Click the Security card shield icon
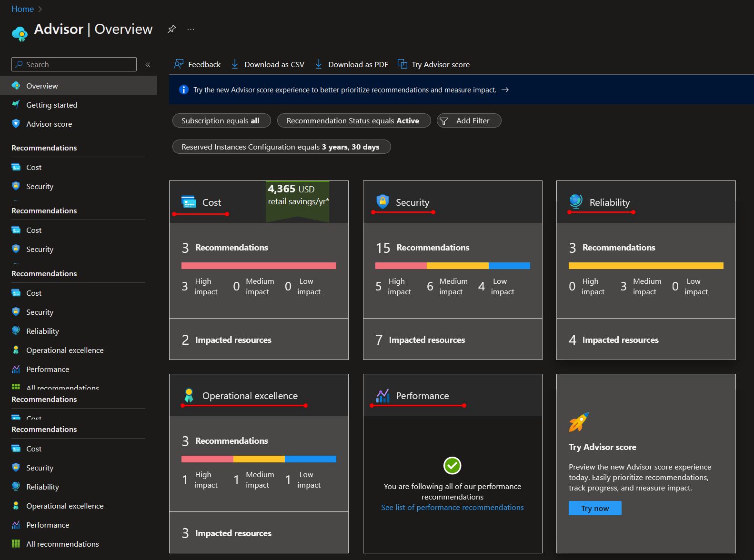 pyautogui.click(x=382, y=202)
